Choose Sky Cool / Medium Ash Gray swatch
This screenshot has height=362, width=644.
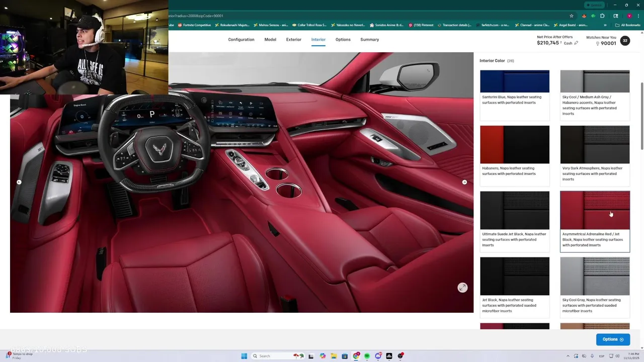595,96
